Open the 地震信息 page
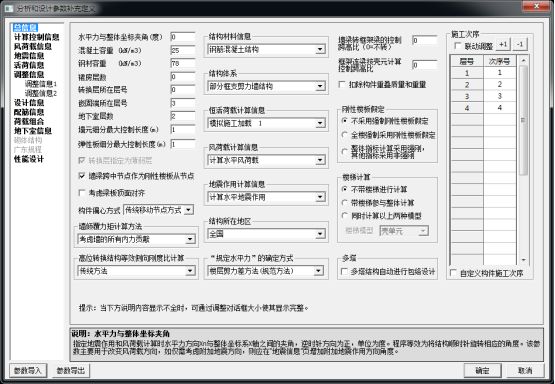This screenshot has width=555, height=384. (x=29, y=56)
